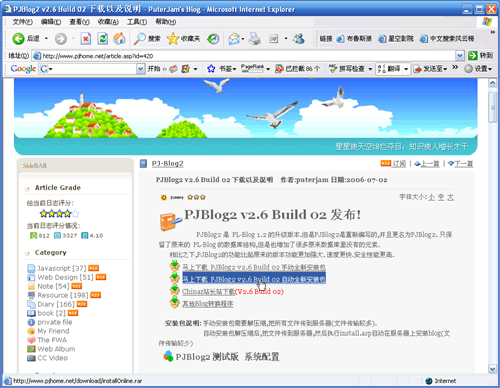Go to Home page icon
This screenshot has height=388, width=500.
119,39
